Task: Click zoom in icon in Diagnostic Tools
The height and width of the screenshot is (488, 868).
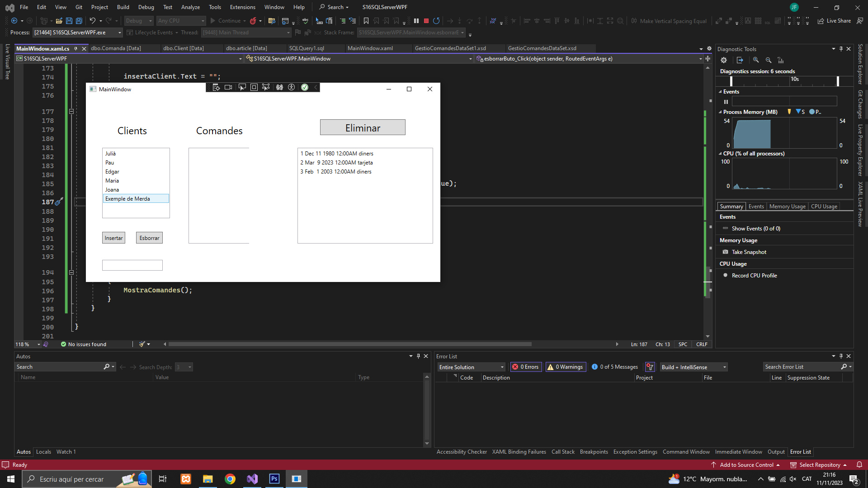Action: (x=756, y=60)
